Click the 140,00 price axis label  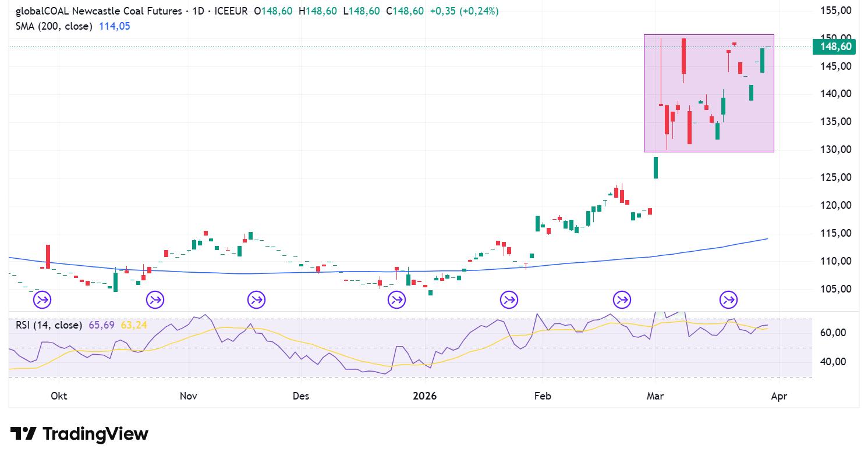point(835,94)
